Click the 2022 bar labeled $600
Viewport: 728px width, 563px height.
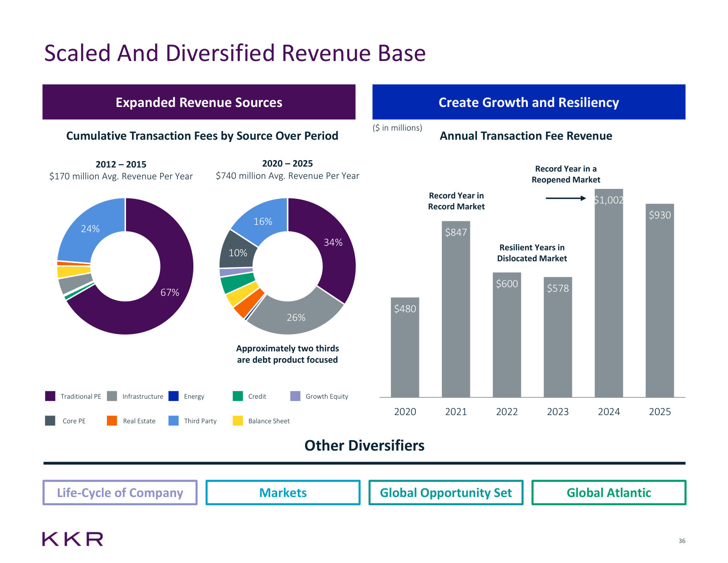(x=507, y=335)
